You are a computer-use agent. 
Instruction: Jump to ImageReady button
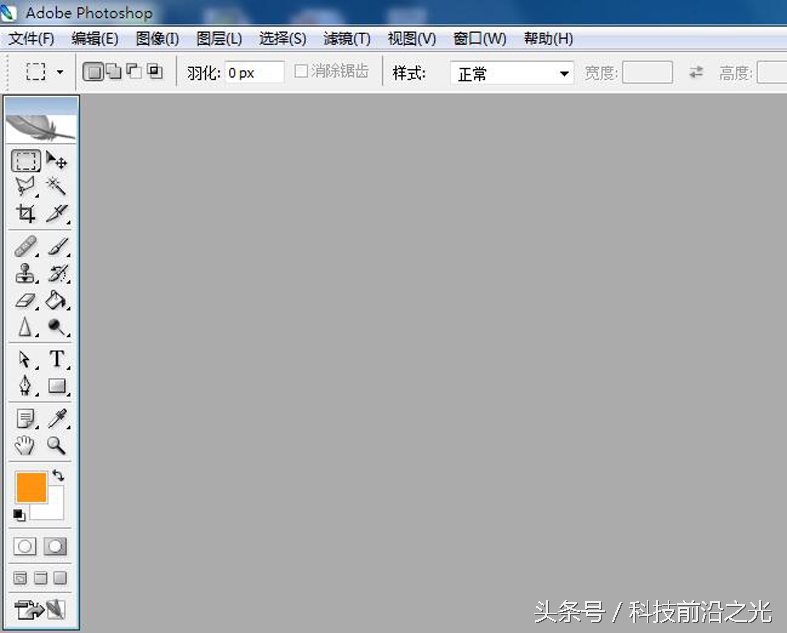[x=40, y=609]
